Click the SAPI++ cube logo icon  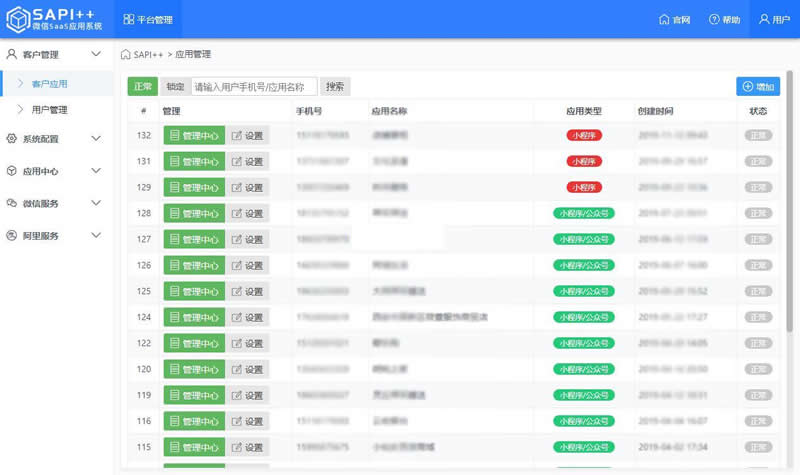point(18,19)
